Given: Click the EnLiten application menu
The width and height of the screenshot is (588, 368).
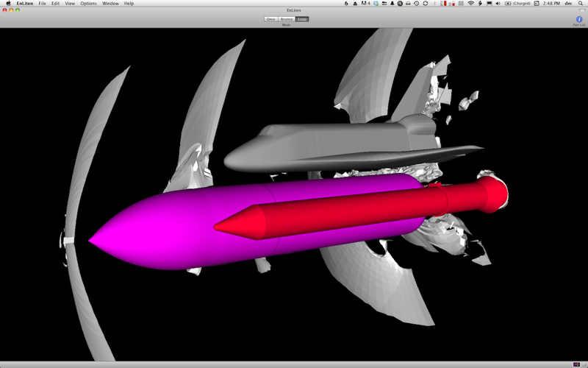Looking at the screenshot, I should [25, 4].
